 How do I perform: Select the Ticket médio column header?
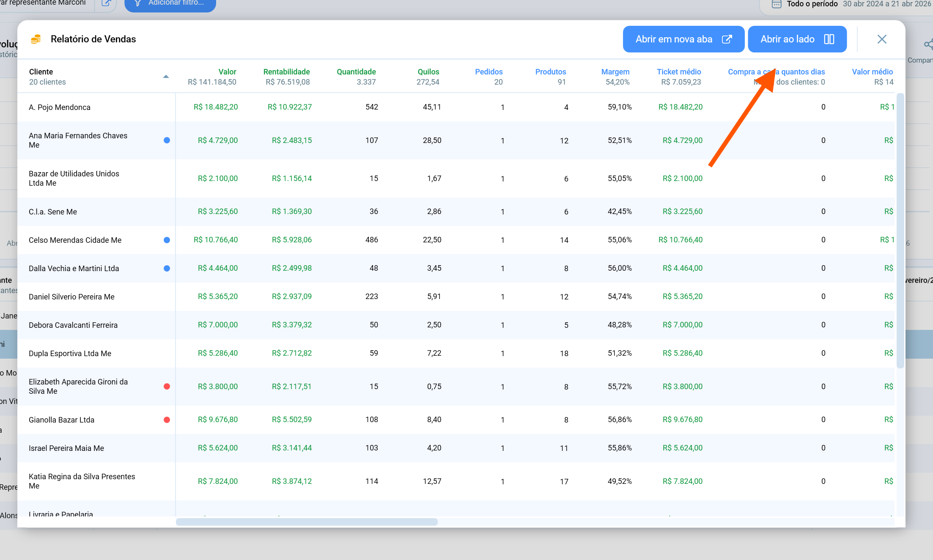[679, 72]
